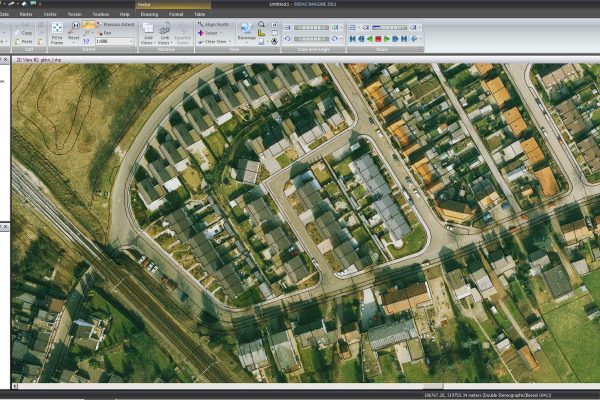This screenshot has width=600, height=400.
Task: Click the coordinate readout in status bar
Action: (487, 395)
